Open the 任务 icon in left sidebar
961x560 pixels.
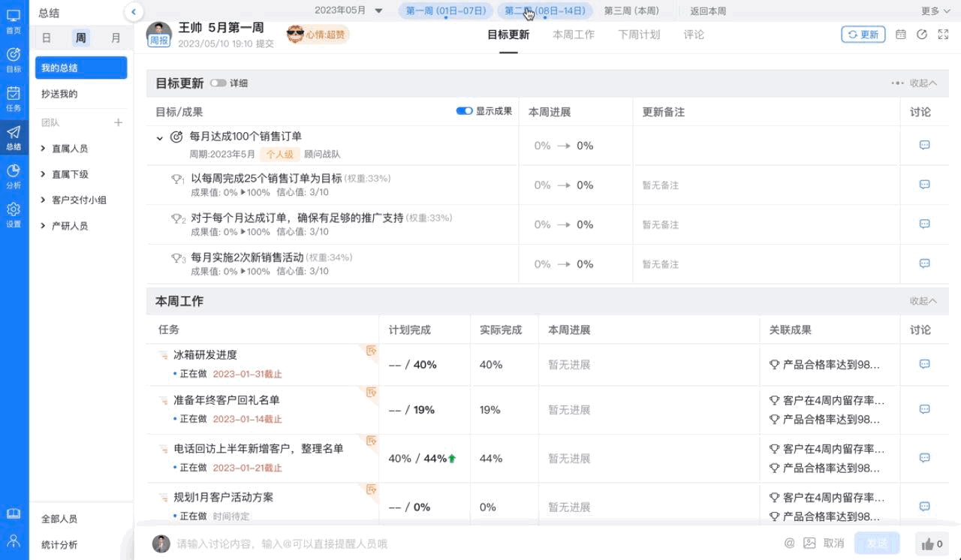[14, 98]
